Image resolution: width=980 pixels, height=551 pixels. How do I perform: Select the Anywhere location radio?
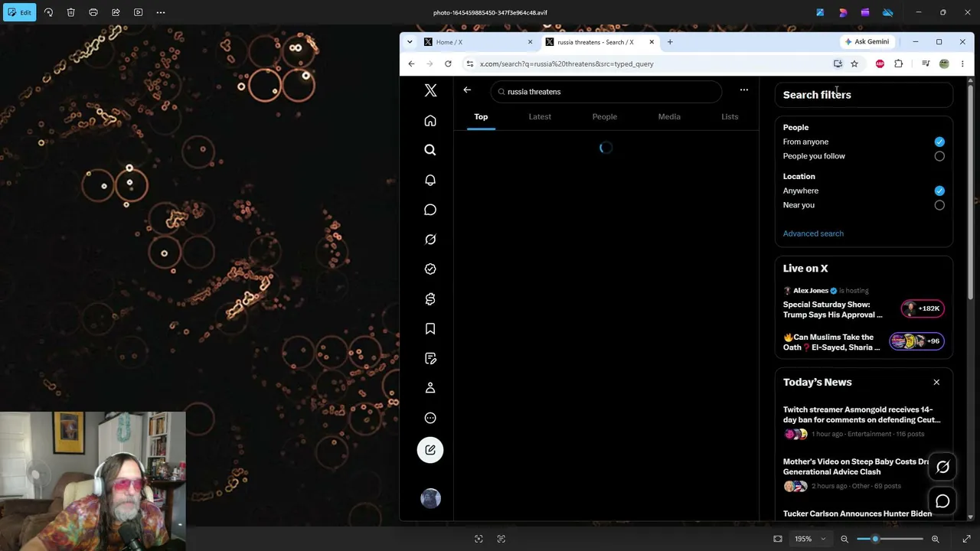939,191
